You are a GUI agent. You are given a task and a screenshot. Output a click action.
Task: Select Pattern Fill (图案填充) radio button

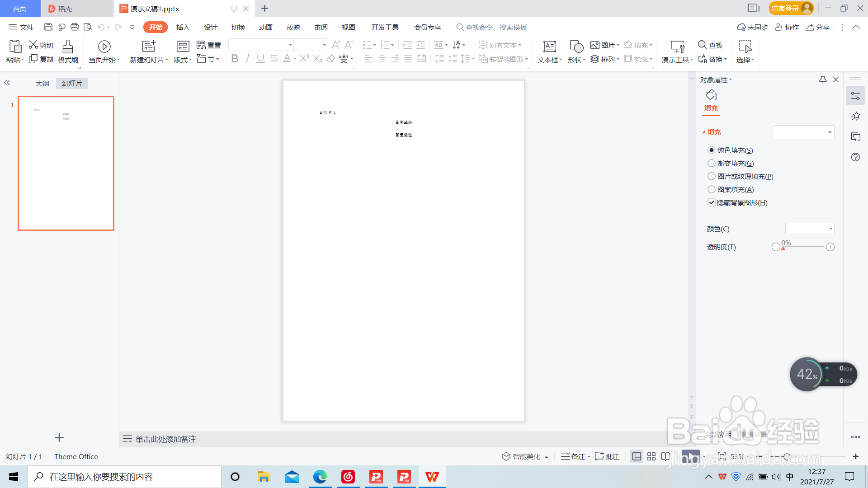pos(712,189)
